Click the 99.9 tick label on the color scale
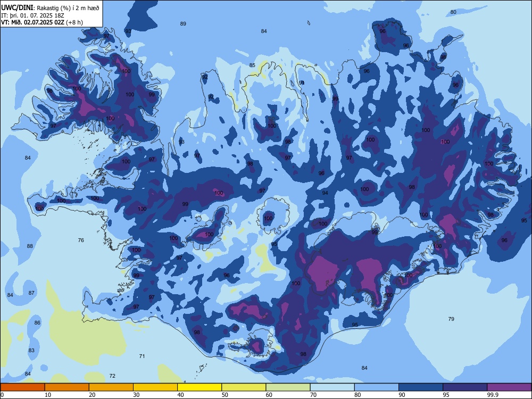 click(492, 395)
